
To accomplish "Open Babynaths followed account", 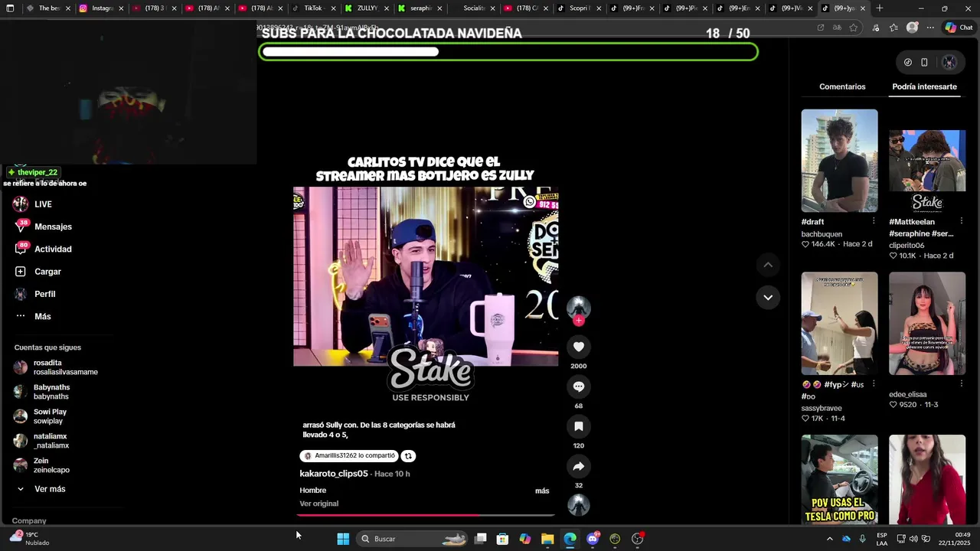I will click(43, 392).
